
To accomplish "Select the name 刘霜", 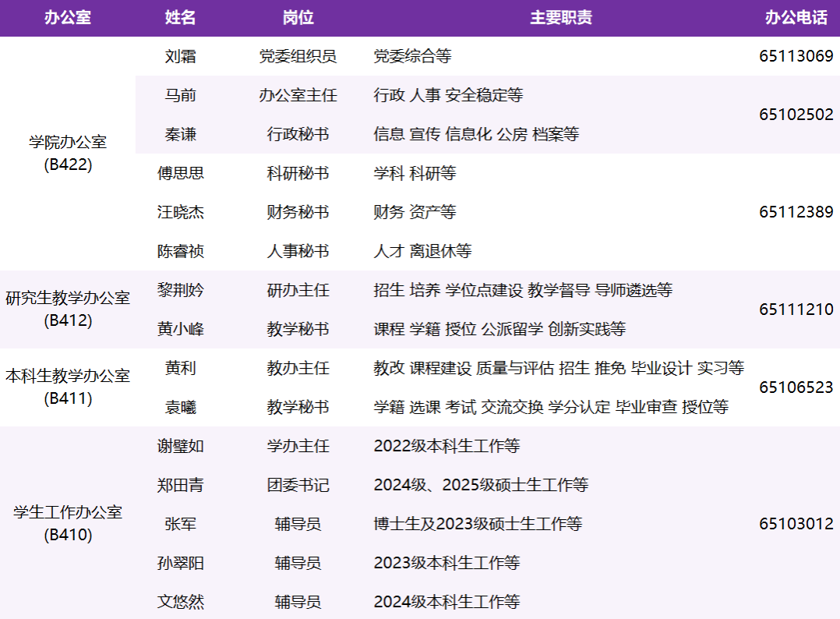I will coord(181,56).
